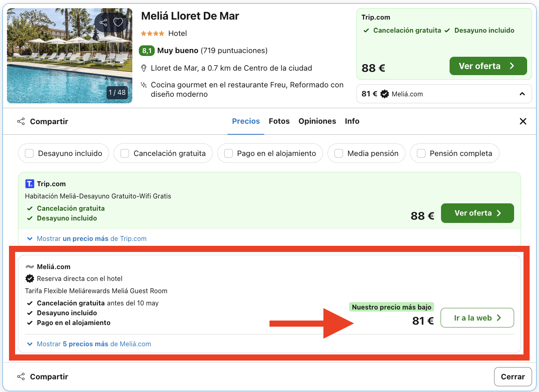
Task: Save hotel with the heart icon
Action: coord(118,22)
